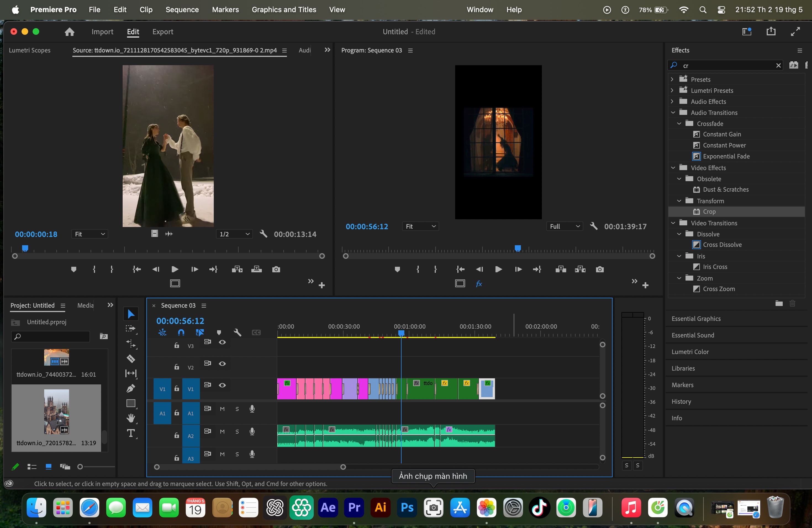Open Premiere Pro in the Dock

(x=354, y=508)
